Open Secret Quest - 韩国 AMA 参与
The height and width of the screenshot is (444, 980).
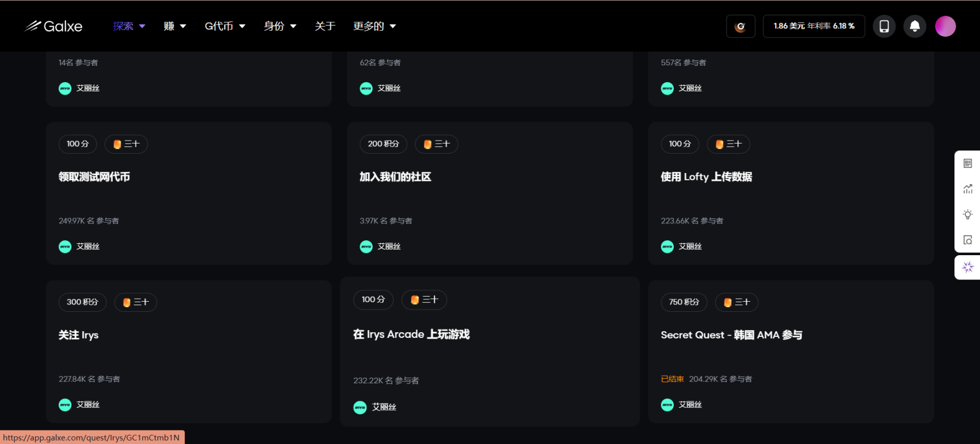pos(732,335)
